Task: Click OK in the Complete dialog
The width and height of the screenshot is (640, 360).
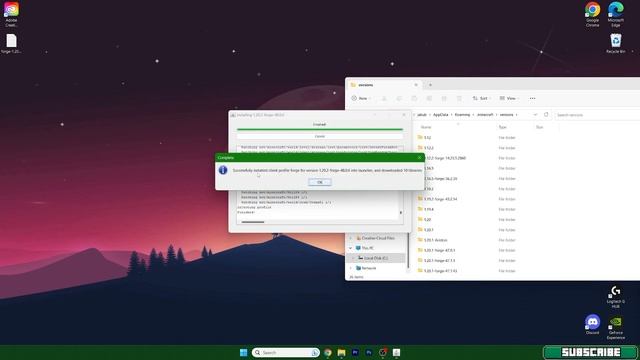Action: [320, 182]
